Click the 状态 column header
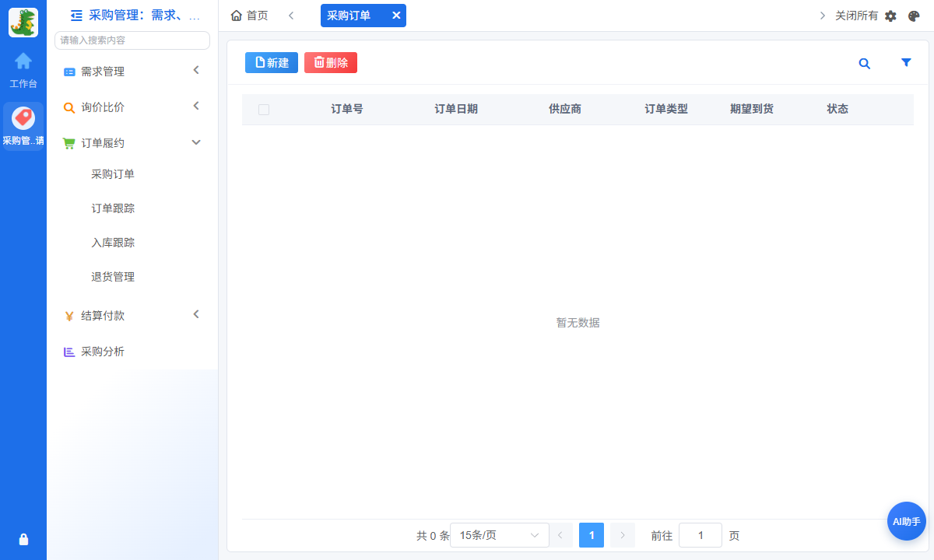Image resolution: width=934 pixels, height=560 pixels. coord(837,109)
